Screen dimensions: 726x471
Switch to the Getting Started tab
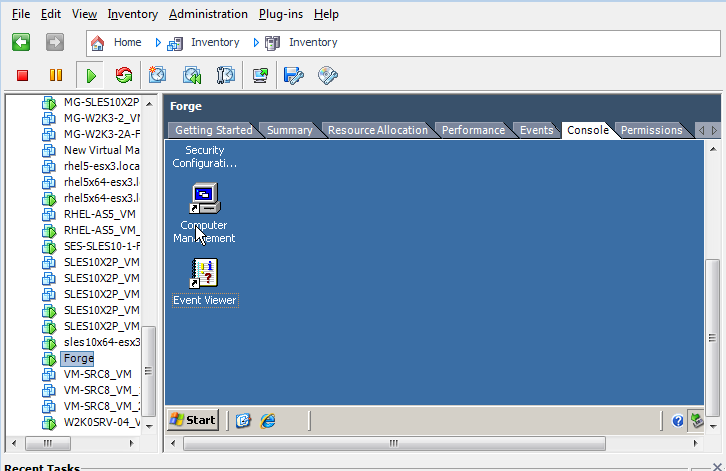pyautogui.click(x=213, y=130)
